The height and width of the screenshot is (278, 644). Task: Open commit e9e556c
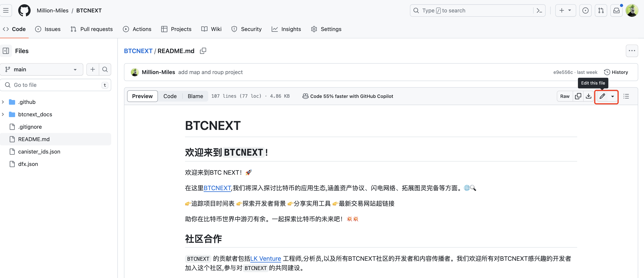point(563,72)
